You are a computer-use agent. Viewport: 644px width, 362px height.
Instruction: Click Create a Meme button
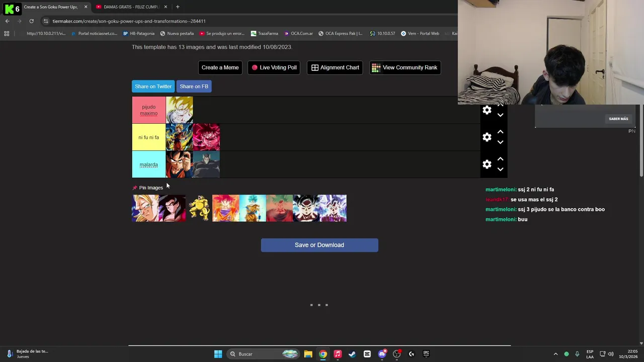pos(220,67)
